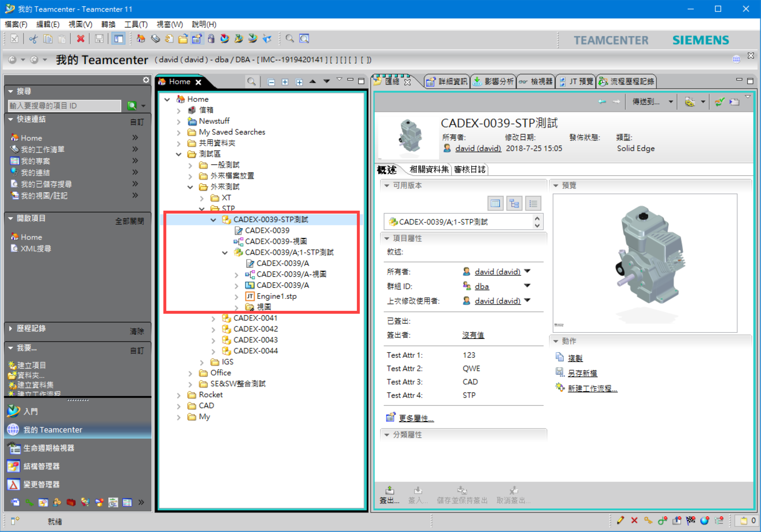Click the open folder toolbar icon

(183, 39)
